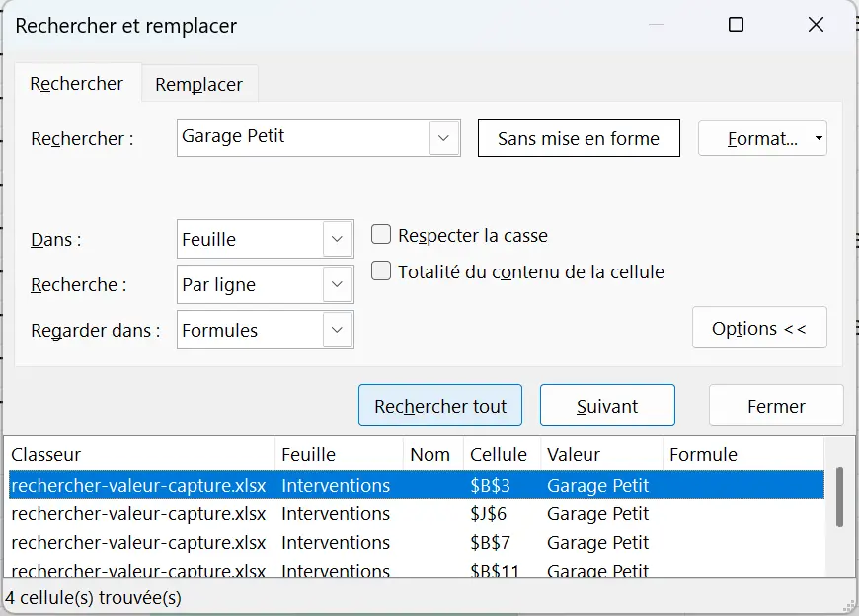Click the 4 cellule(s) trouvée(s) status text

tap(93, 597)
